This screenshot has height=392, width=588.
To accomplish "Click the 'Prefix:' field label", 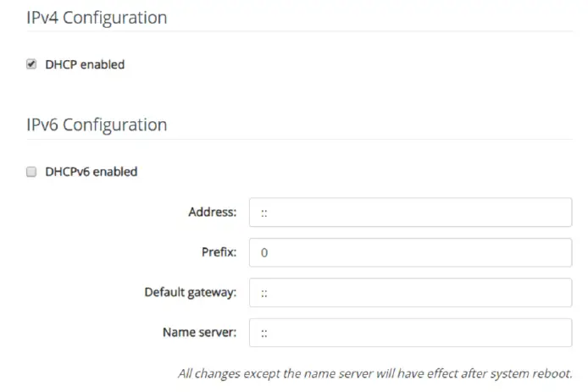I will (219, 252).
